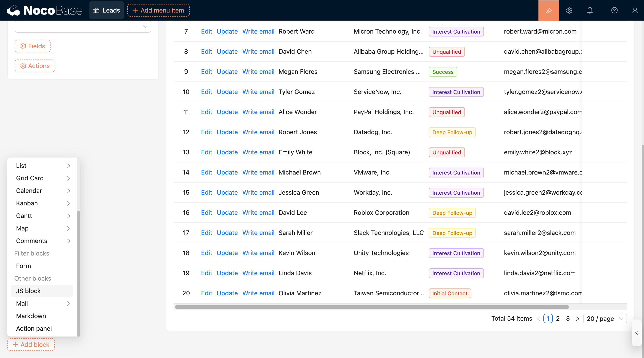Viewport: 644px width, 358px height.
Task: Click the NocoBase logo
Action: click(45, 11)
